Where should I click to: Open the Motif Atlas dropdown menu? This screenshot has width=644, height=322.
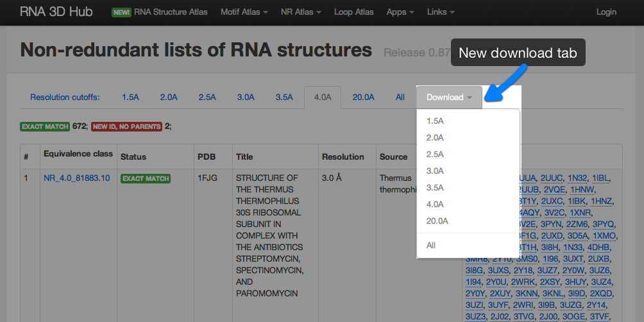[x=244, y=12]
